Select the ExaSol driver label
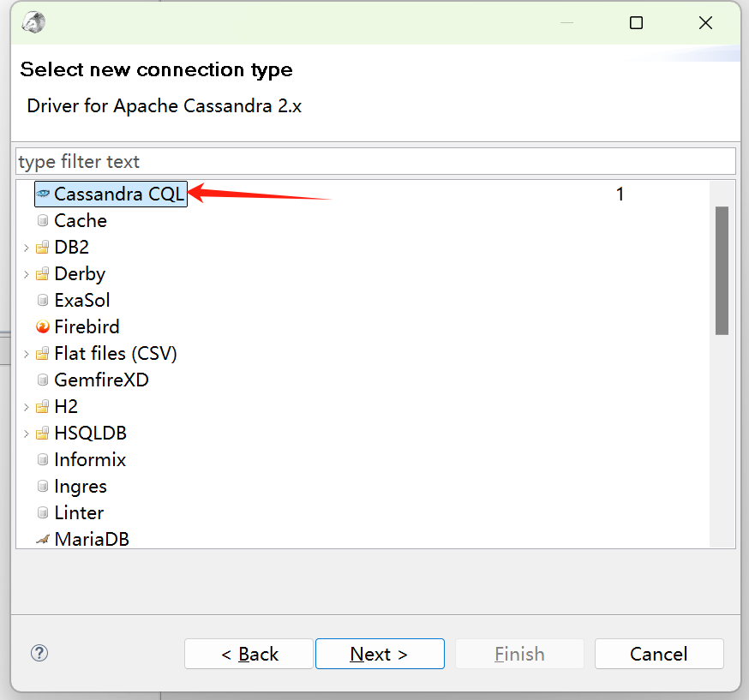Screen dimensions: 749x700 coord(82,301)
